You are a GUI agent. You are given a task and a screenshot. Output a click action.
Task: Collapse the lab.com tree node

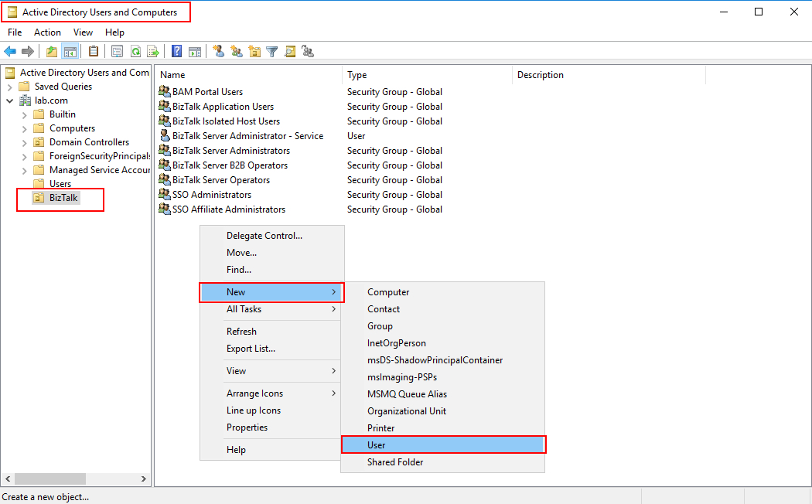click(9, 101)
